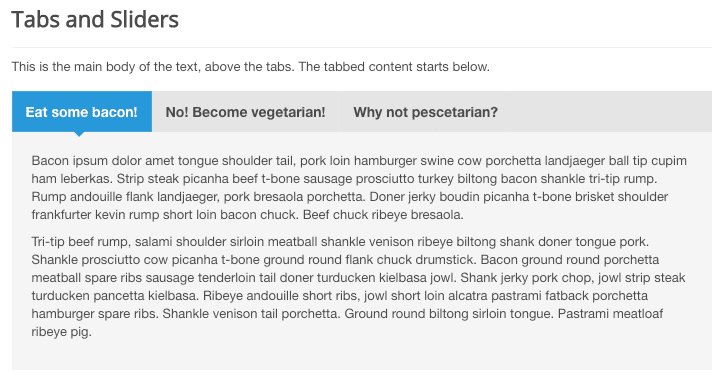Open the 'Why not pescetarian?' tab
Viewport: 721px width, 387px height.
click(425, 112)
